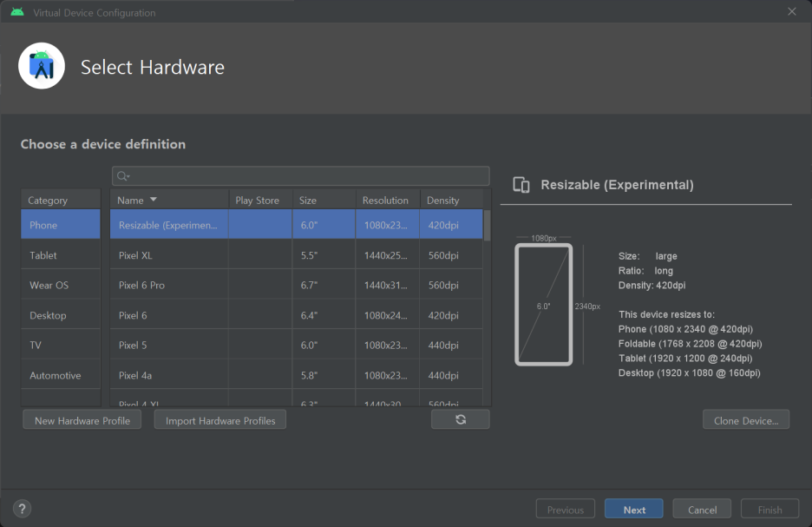Click the resizable device icon beside the title
Viewport: 812px width, 527px height.
pos(521,185)
